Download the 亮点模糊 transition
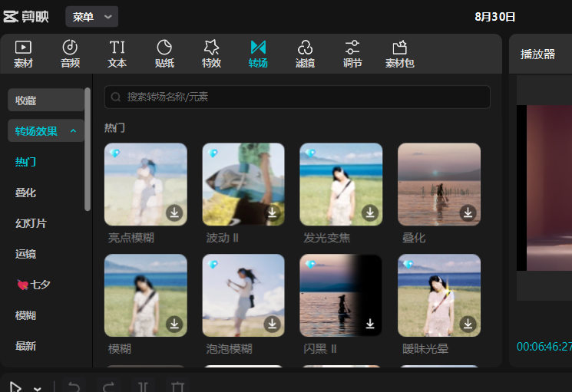572x392 pixels. [174, 212]
